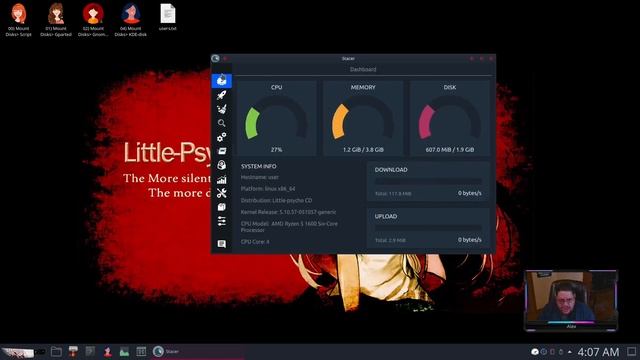Open the Dashboard page in Stacer sidebar

pos(222,80)
